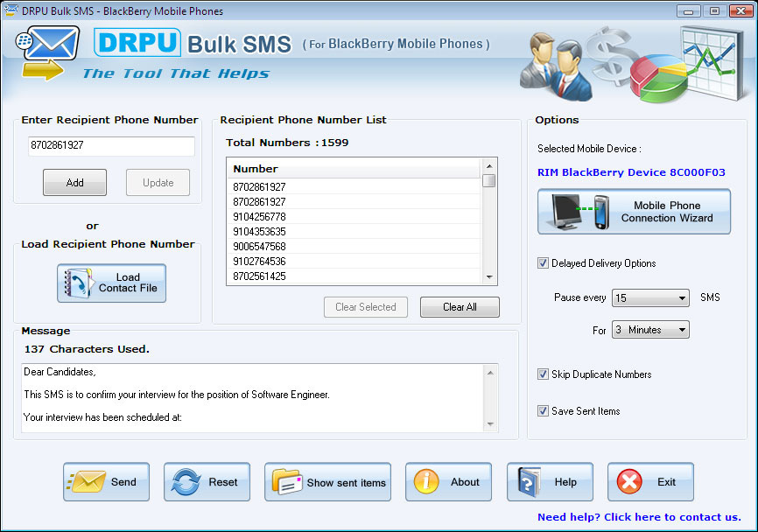Screen dimensions: 758x532
Task: Click the contact book icon on Load Contact File
Action: (78, 283)
